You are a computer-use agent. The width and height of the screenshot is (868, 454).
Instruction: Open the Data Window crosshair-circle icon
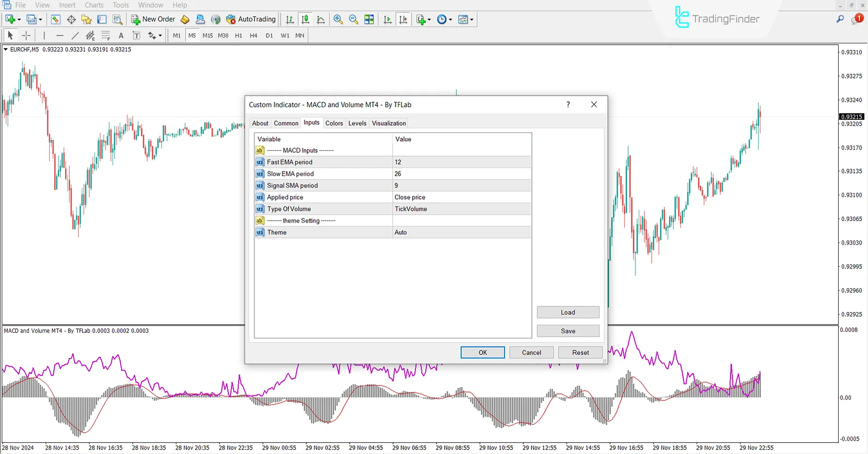point(71,19)
